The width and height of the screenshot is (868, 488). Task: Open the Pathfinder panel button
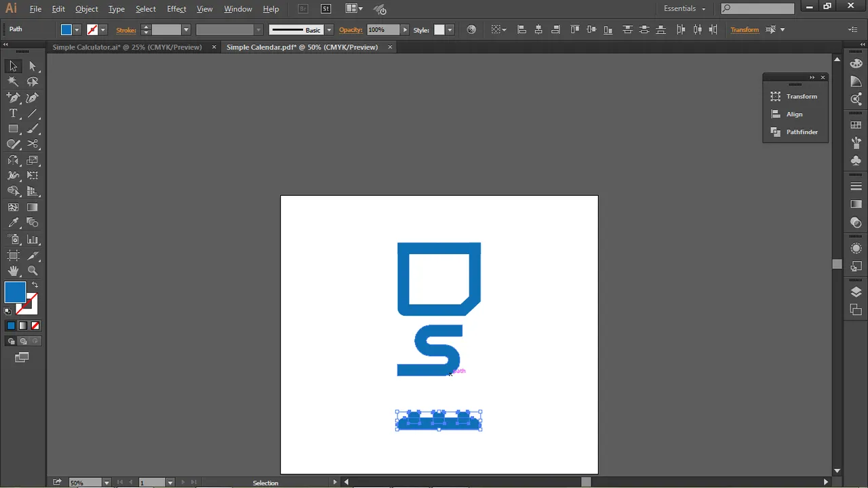[795, 131]
